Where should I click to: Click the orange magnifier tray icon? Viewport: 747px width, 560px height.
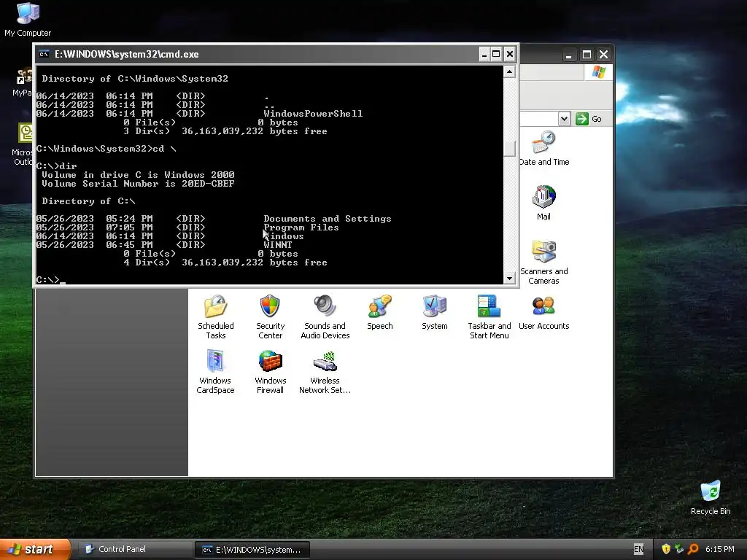tap(693, 549)
